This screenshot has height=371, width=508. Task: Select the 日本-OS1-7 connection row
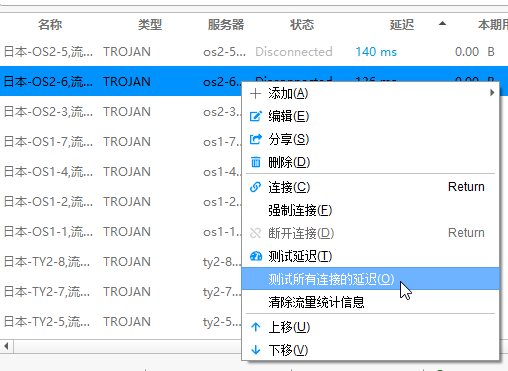121,142
